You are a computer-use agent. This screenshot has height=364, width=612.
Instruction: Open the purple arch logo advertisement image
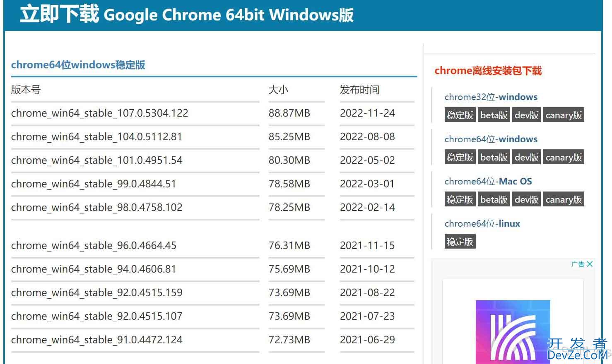[513, 332]
